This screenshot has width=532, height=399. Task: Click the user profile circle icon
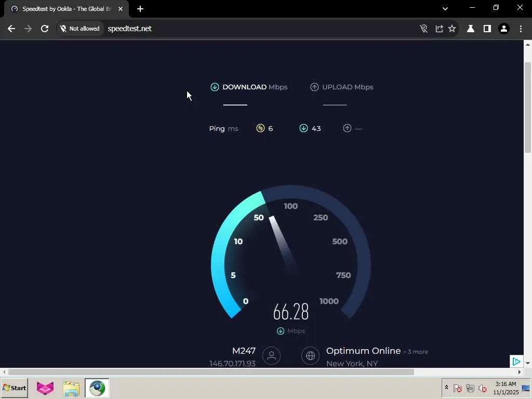pyautogui.click(x=271, y=355)
